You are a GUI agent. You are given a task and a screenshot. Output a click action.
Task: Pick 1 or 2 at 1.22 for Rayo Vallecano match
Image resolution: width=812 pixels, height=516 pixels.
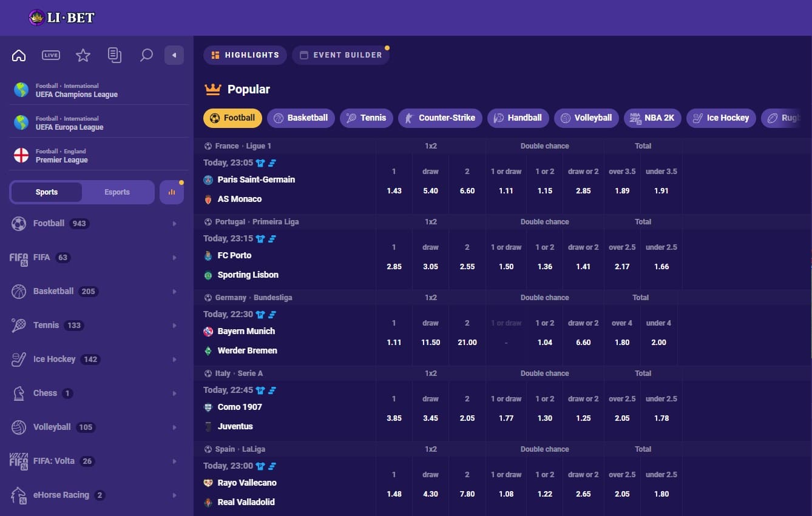point(545,494)
